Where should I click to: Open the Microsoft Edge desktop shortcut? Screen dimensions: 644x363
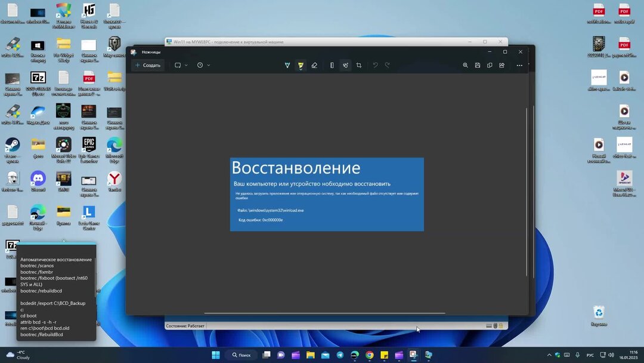tap(114, 150)
